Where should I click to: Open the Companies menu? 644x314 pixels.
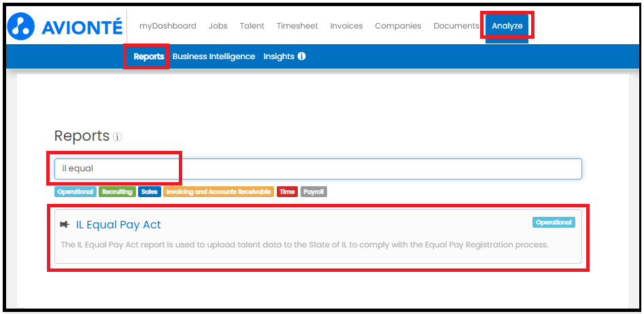tap(398, 26)
